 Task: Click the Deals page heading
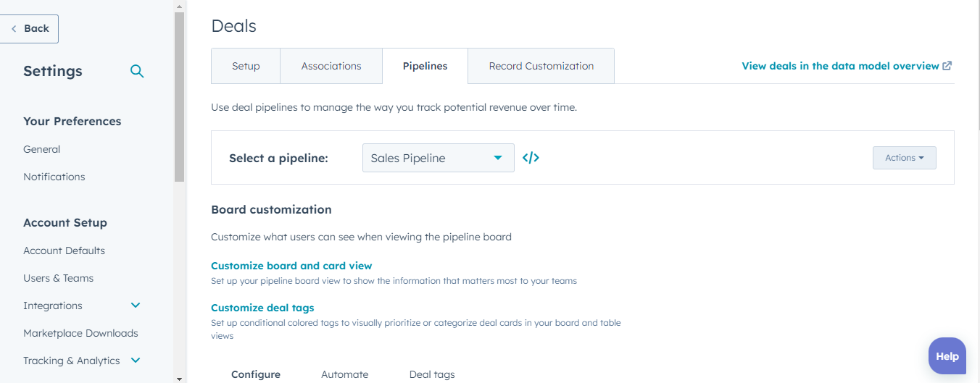[234, 26]
